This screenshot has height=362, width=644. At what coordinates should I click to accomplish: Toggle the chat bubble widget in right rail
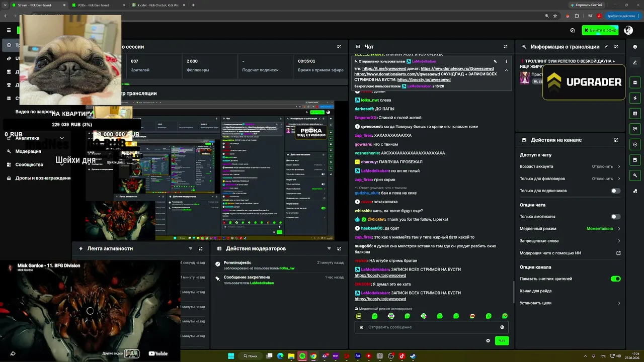click(635, 129)
